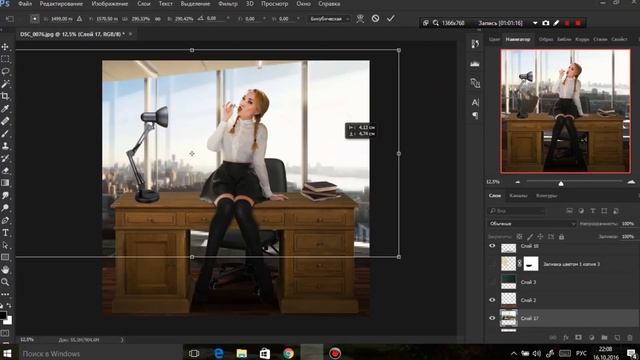Screen dimensions: 640x360
Task: Open the History panel icon in collapsed dock
Action: (x=475, y=44)
